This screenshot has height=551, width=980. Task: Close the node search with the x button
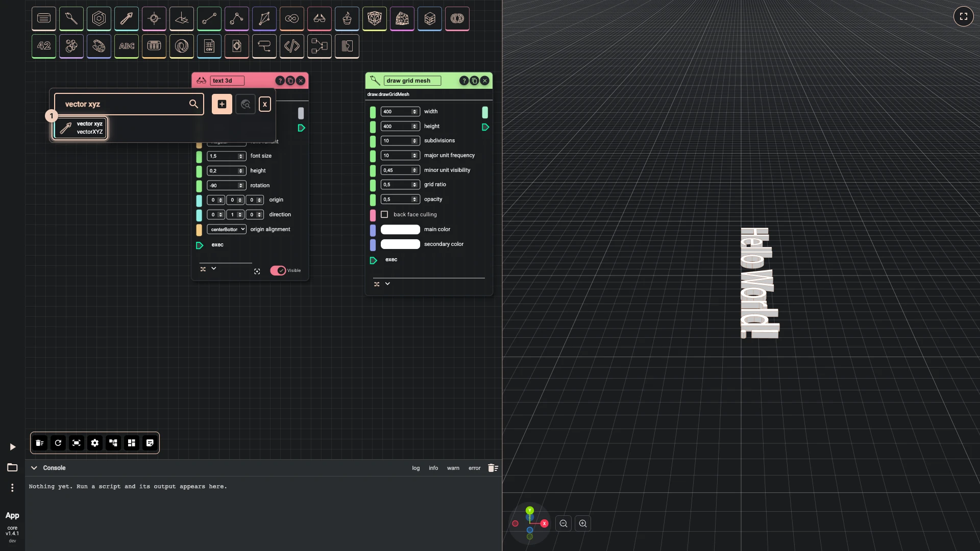pos(265,104)
